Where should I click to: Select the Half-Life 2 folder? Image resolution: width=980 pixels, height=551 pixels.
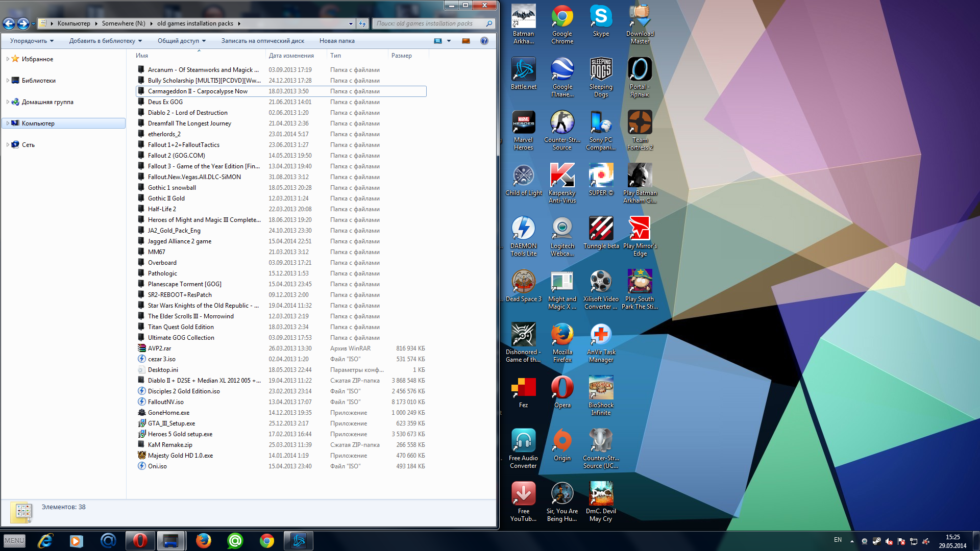tap(281, 209)
